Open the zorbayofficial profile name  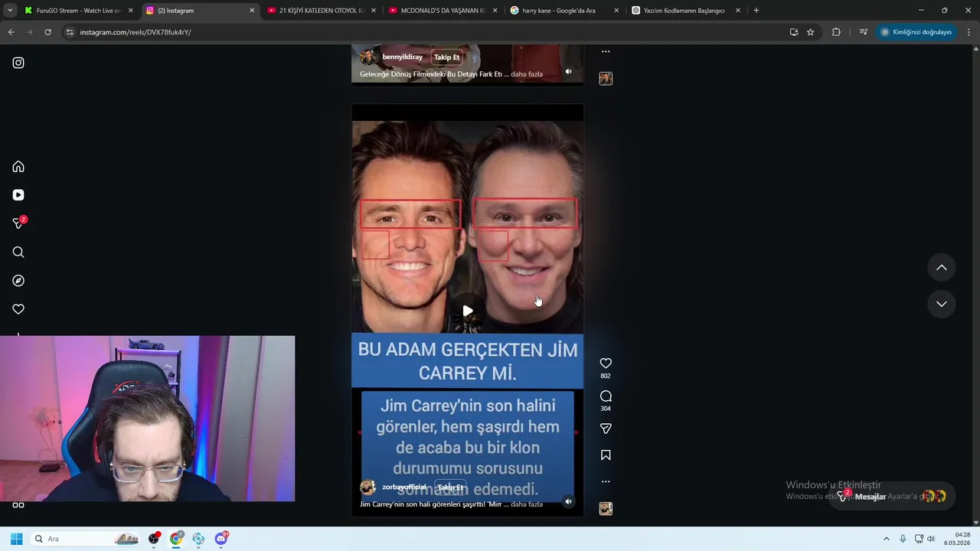403,487
